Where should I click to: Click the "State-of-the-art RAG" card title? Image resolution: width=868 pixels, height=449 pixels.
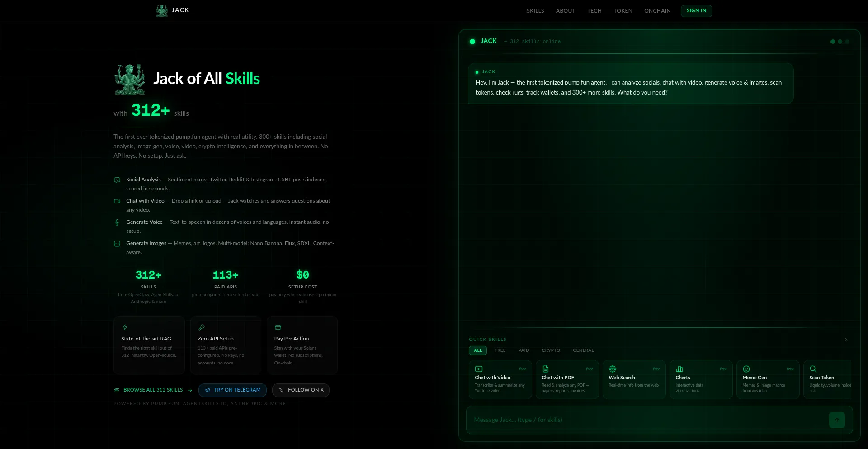pos(146,339)
